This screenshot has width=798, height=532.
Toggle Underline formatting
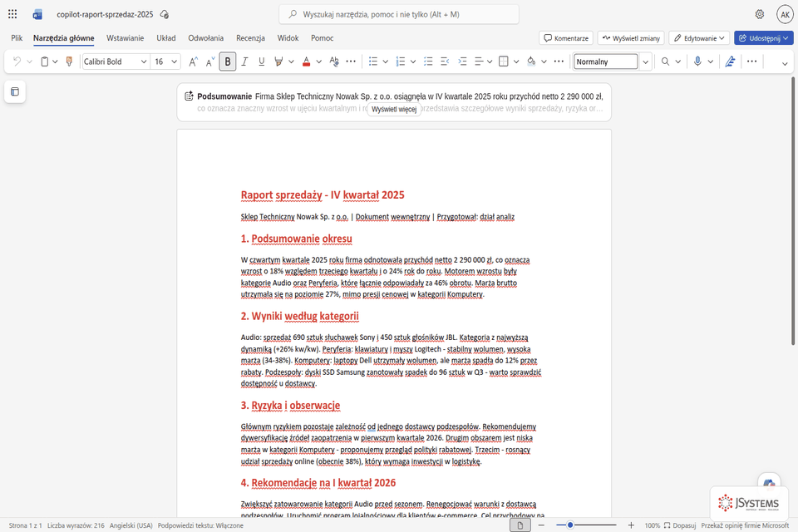262,62
